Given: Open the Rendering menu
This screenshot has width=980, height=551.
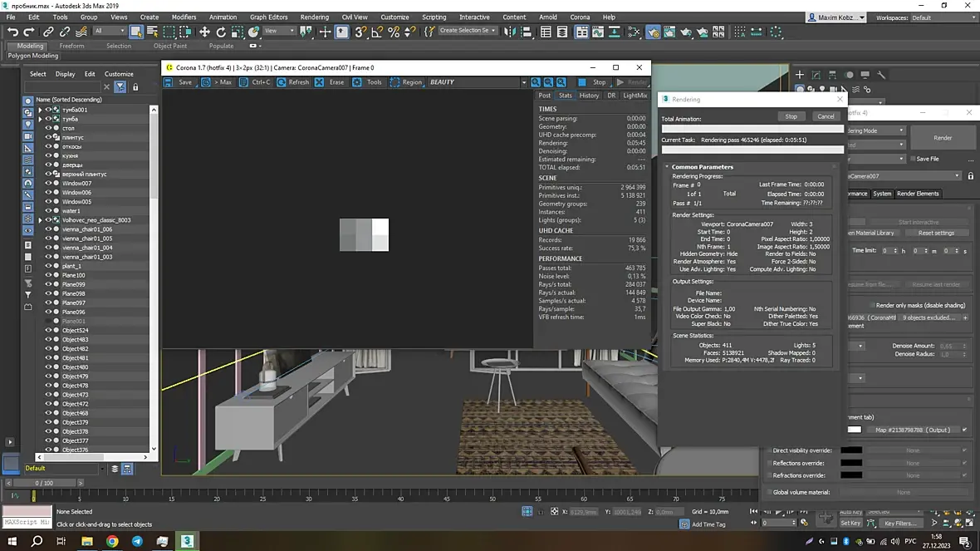Looking at the screenshot, I should click(314, 17).
